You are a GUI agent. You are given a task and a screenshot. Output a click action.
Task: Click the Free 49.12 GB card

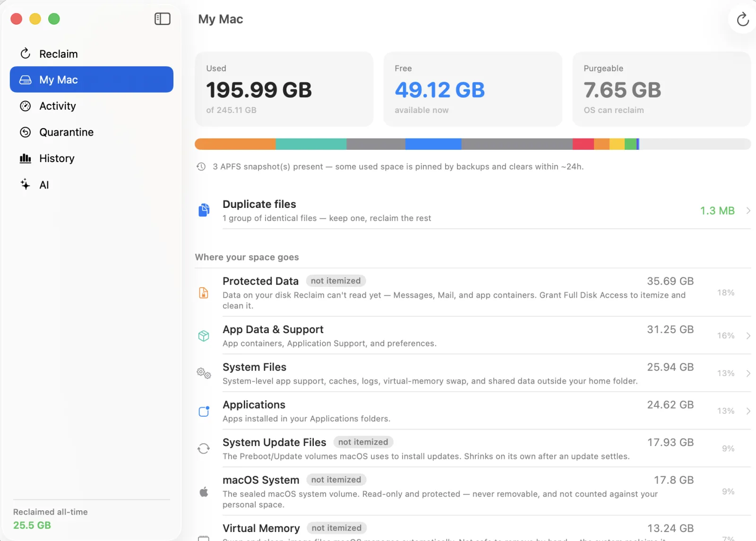(x=473, y=89)
